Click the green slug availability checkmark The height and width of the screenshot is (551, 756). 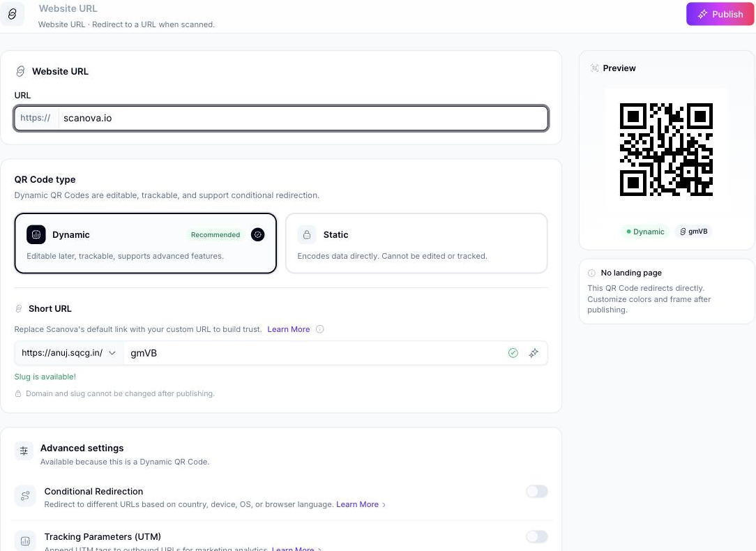tap(513, 353)
